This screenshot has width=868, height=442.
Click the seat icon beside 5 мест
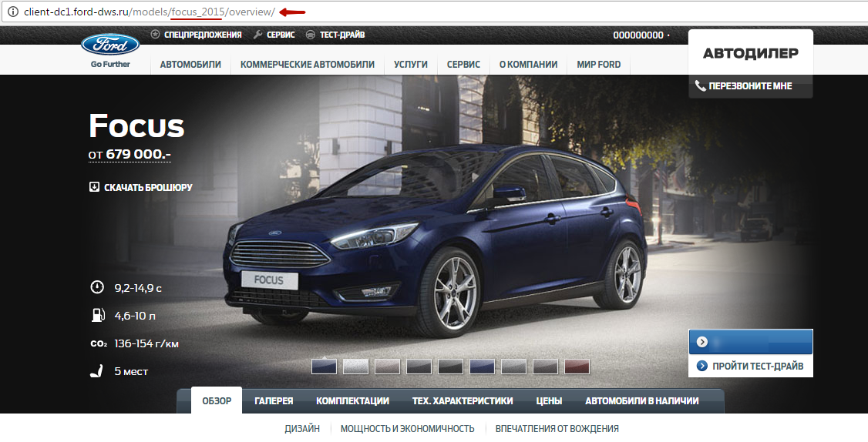[x=97, y=371]
